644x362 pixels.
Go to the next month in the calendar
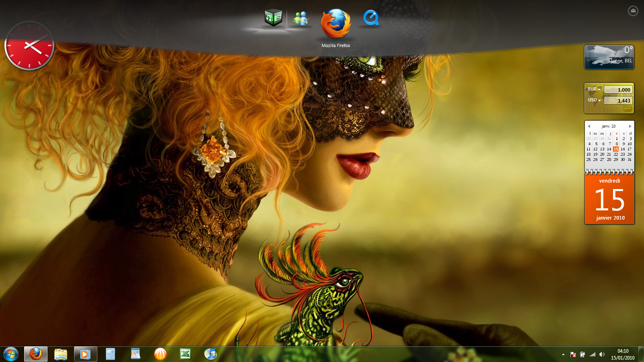coord(630,126)
